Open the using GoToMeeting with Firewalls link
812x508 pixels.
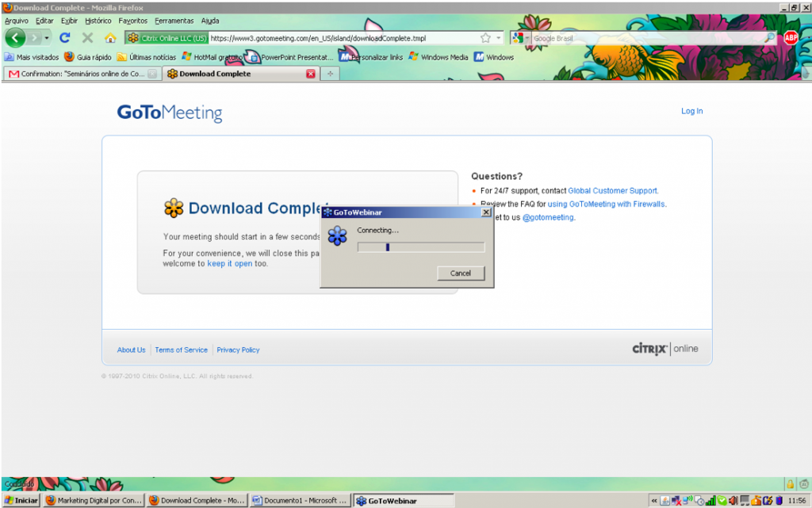[607, 204]
